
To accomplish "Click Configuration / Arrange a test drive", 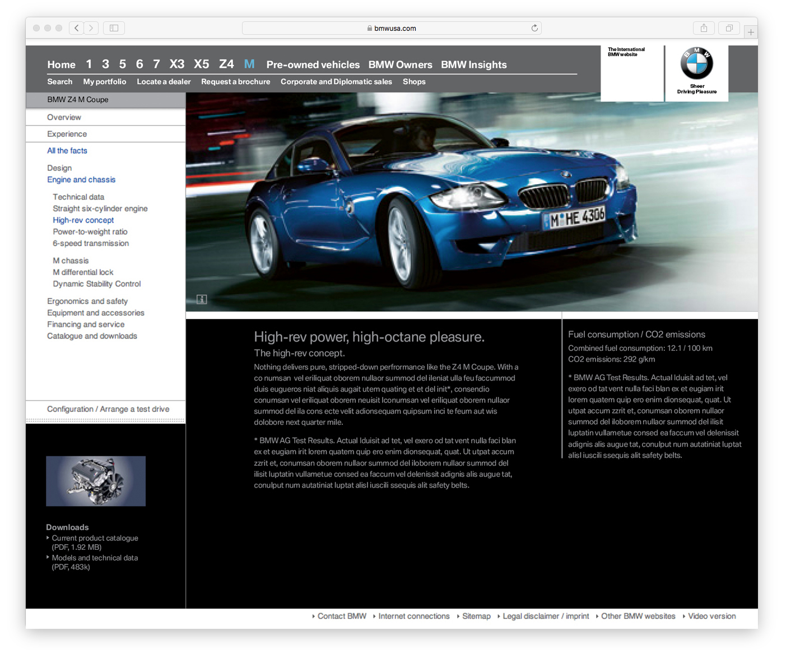I will pyautogui.click(x=108, y=409).
